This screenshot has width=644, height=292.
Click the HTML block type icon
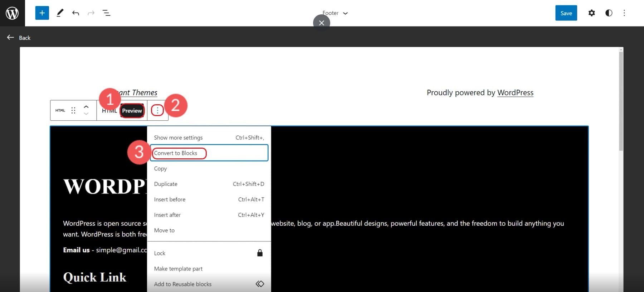pyautogui.click(x=60, y=110)
